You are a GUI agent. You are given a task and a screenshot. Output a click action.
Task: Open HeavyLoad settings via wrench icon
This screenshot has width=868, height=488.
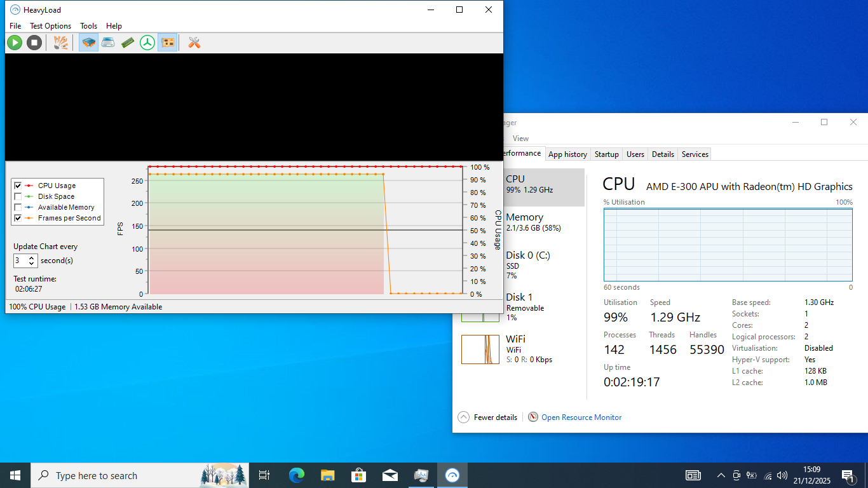coord(193,43)
